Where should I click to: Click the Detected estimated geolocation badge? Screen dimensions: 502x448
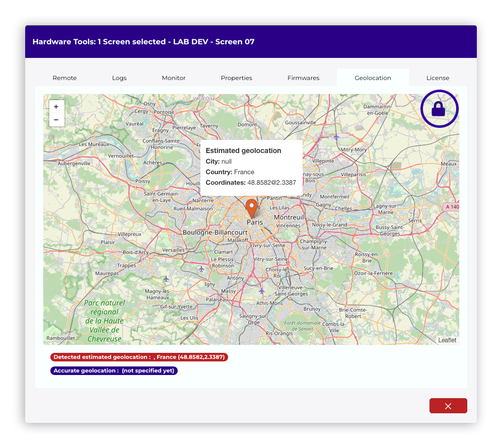pyautogui.click(x=139, y=357)
